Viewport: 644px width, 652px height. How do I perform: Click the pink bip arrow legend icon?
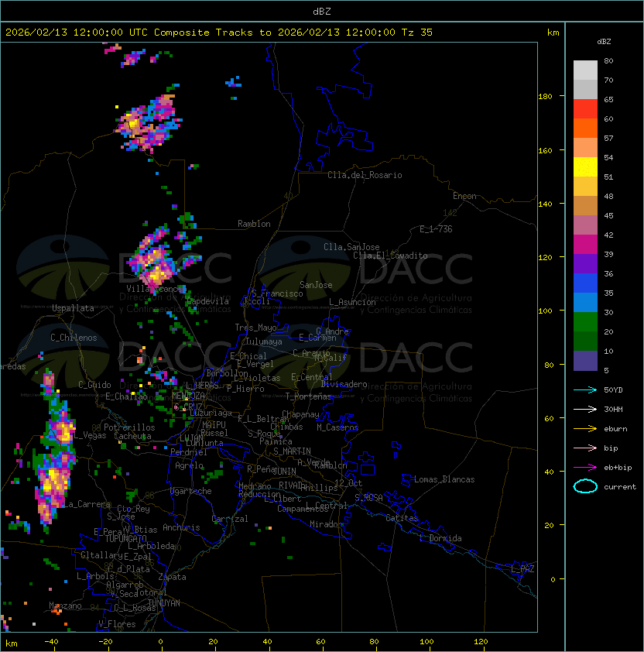coord(585,448)
